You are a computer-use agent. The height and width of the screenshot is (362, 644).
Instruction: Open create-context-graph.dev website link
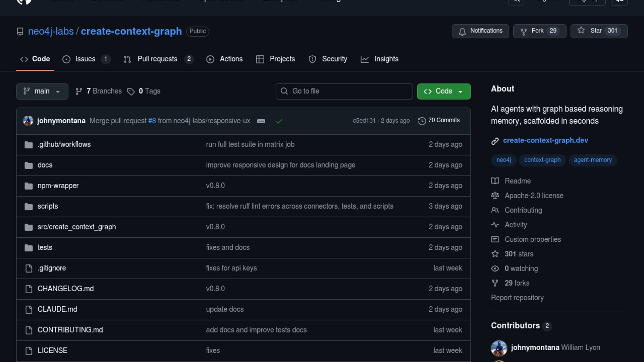(545, 140)
